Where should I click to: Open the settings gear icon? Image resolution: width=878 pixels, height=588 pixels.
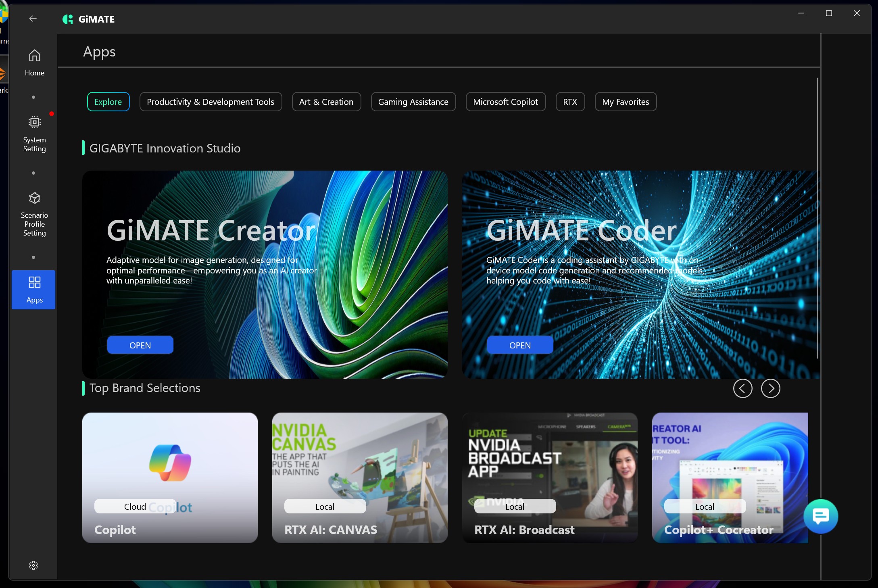[x=33, y=565]
